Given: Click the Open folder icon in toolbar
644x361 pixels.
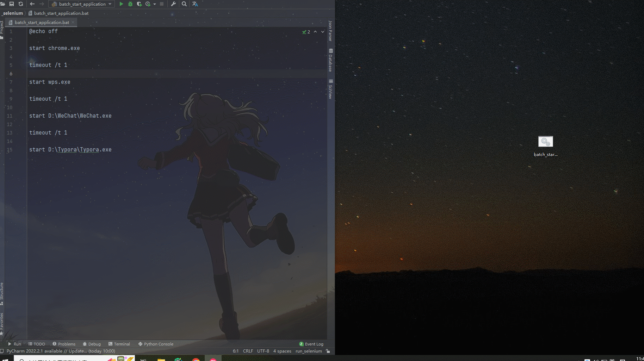Looking at the screenshot, I should click(x=2, y=4).
